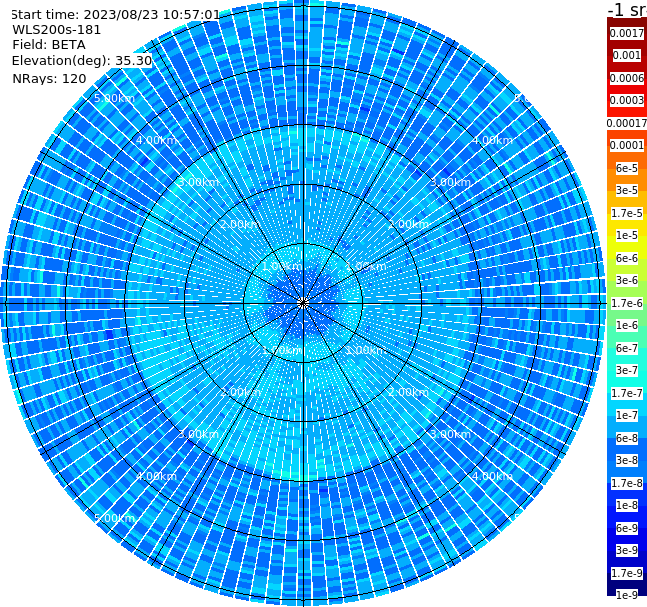Click the 6e-5 colorbar label
This screenshot has width=647, height=607.
(627, 168)
